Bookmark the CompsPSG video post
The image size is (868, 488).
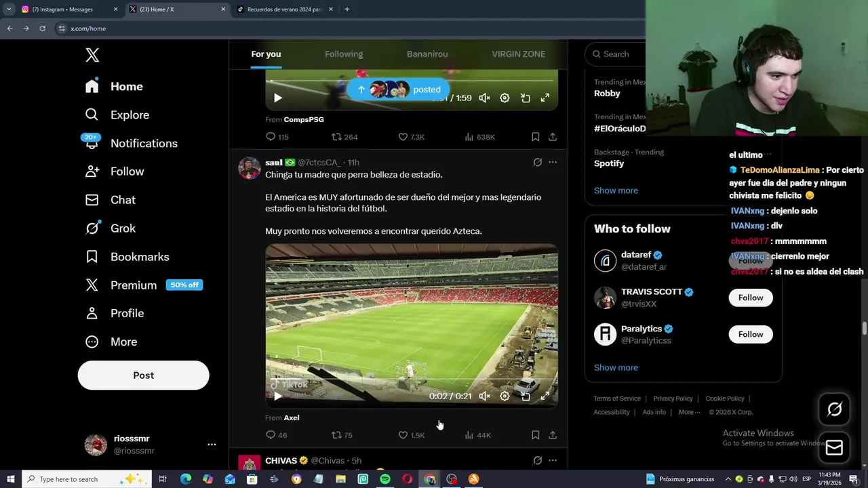coord(535,137)
